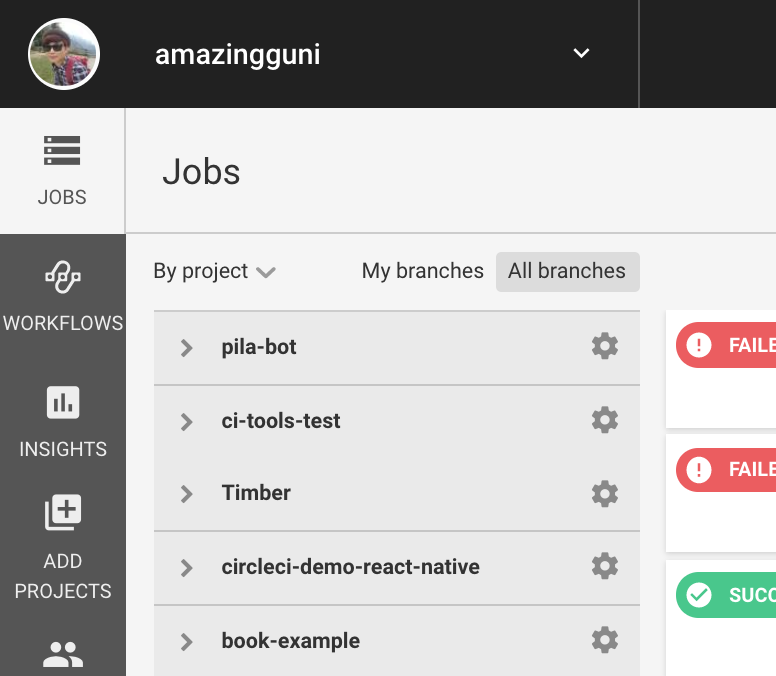Viewport: 776px width, 676px height.
Task: Open the circleci-demo-react-native project
Action: point(350,567)
